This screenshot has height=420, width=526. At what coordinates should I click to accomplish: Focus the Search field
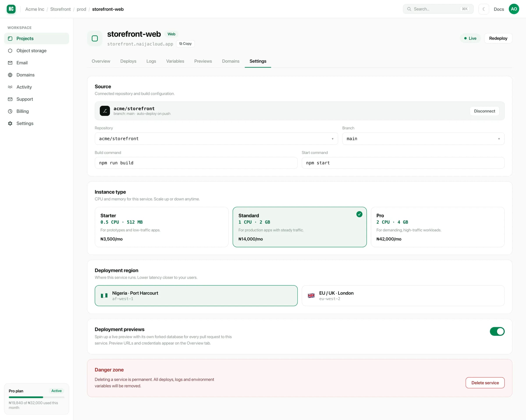(x=438, y=9)
